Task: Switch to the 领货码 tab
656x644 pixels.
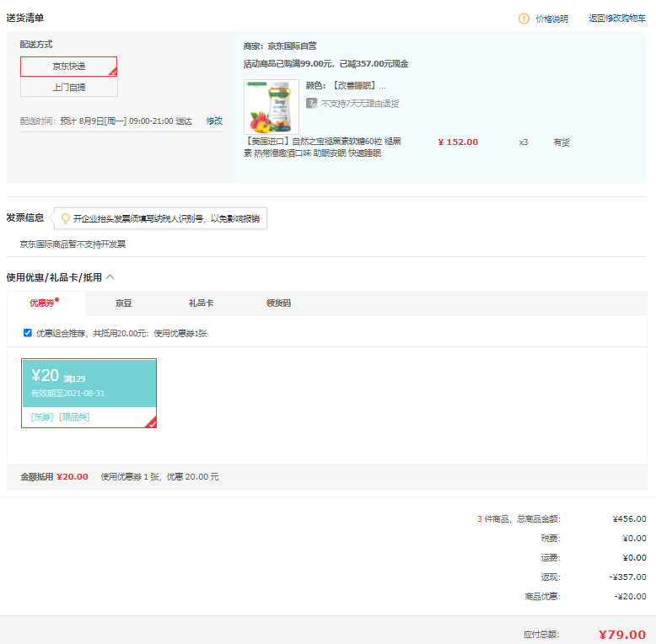Action: point(278,303)
